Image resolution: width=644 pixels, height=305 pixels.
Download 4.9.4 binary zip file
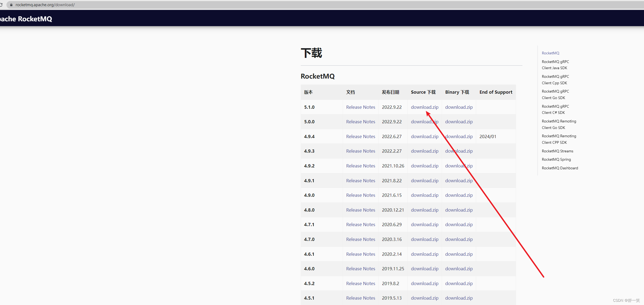click(459, 136)
